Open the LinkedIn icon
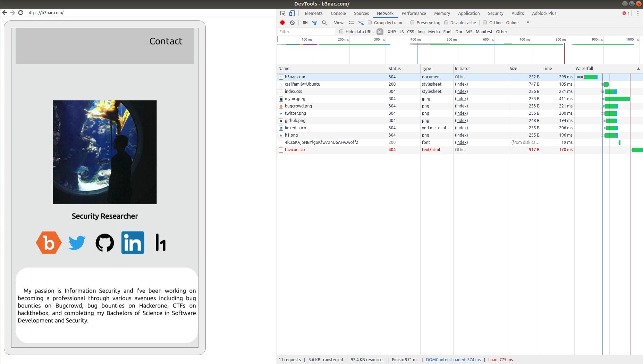 133,243
